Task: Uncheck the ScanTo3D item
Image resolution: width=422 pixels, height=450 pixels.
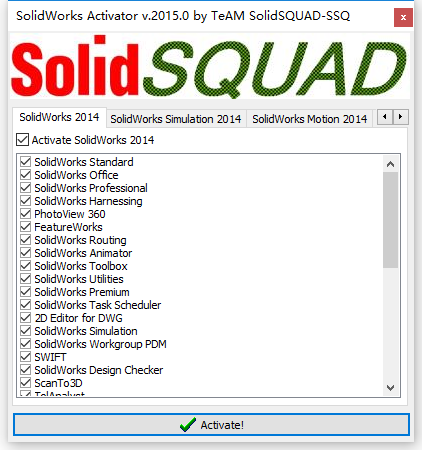Action: 26,383
